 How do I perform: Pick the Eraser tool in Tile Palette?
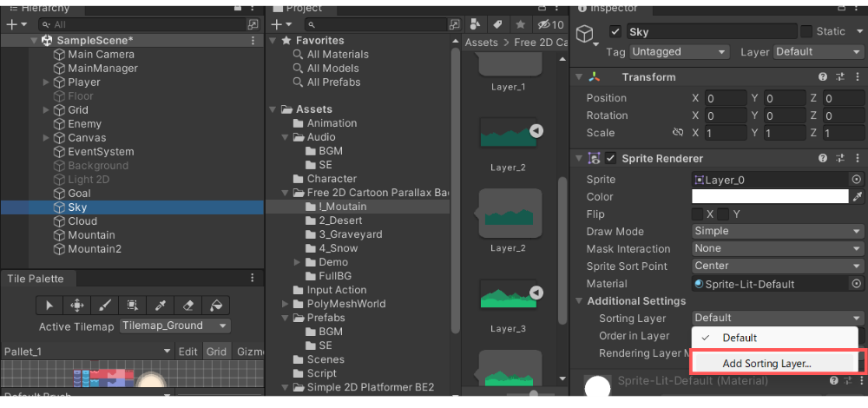tap(188, 305)
